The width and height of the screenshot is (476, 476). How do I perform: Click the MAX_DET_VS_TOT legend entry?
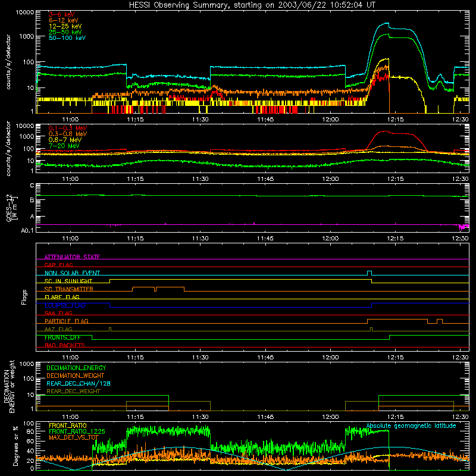(74, 437)
